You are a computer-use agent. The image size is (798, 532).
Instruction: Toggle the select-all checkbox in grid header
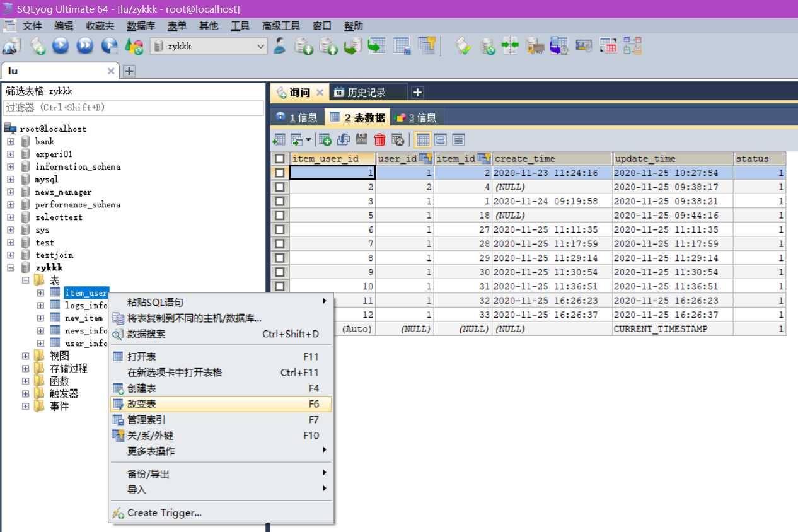click(279, 159)
